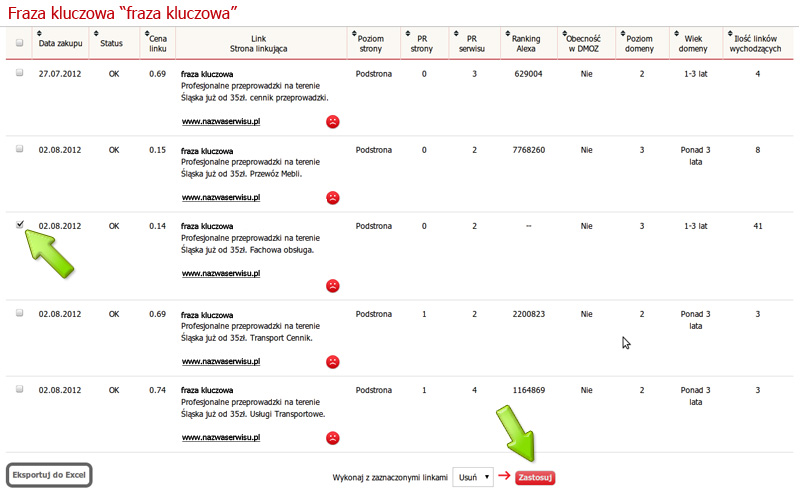This screenshot has width=800, height=497.
Task: Uncheck the selected row priced 0.14
Action: coord(19,225)
